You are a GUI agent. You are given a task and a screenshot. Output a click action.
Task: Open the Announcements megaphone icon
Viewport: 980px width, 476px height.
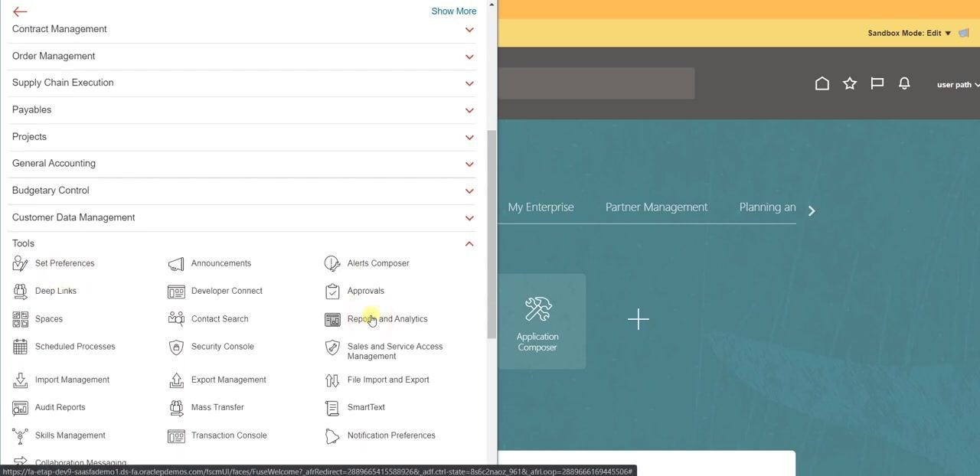point(176,263)
